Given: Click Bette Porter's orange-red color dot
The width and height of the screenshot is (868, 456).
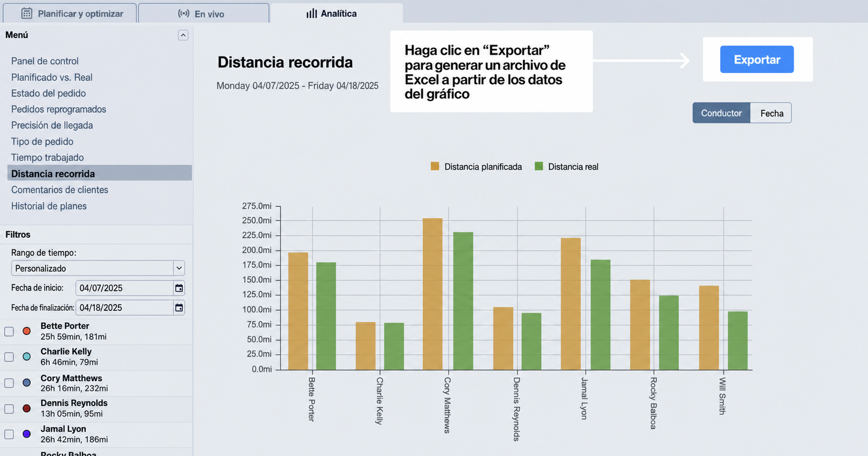Looking at the screenshot, I should (x=27, y=331).
